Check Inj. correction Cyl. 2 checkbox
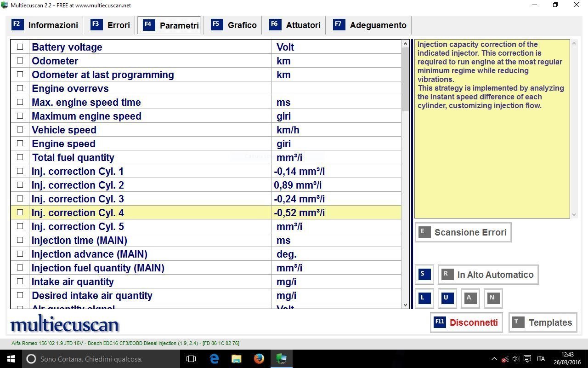 20,184
